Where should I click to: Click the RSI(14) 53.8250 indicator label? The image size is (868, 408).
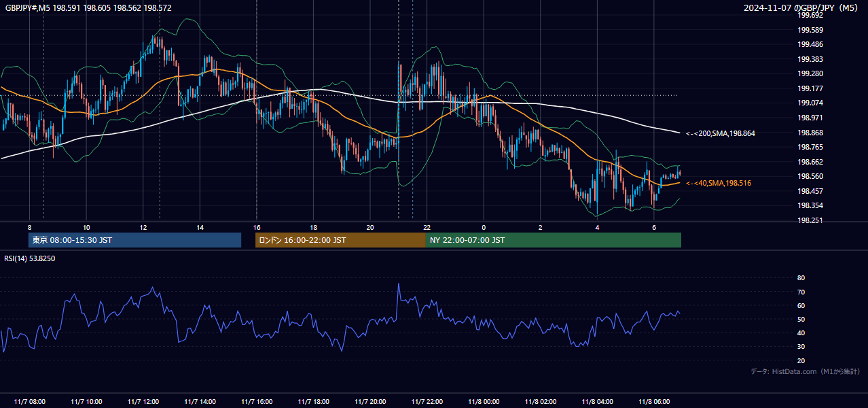[x=30, y=258]
